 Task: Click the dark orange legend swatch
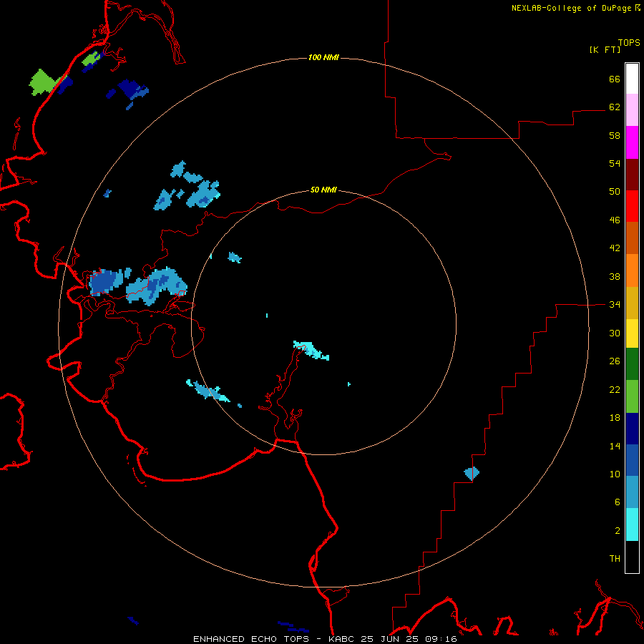632,238
